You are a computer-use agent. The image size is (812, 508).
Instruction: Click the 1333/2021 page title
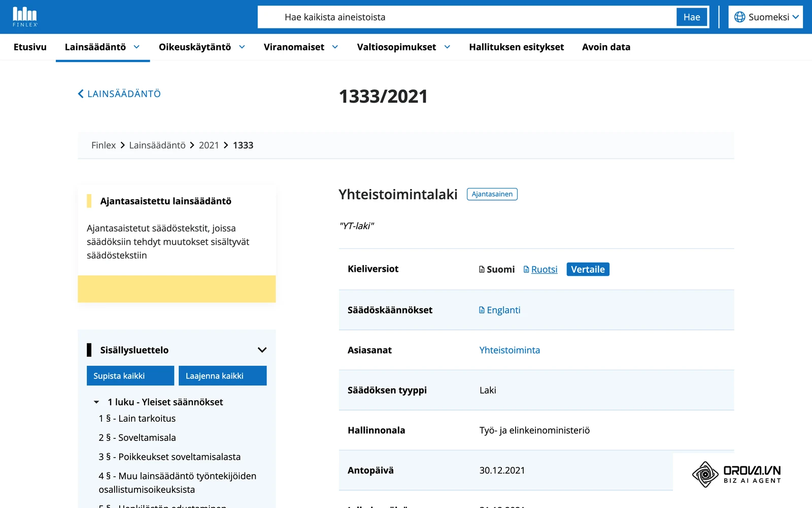(x=383, y=97)
